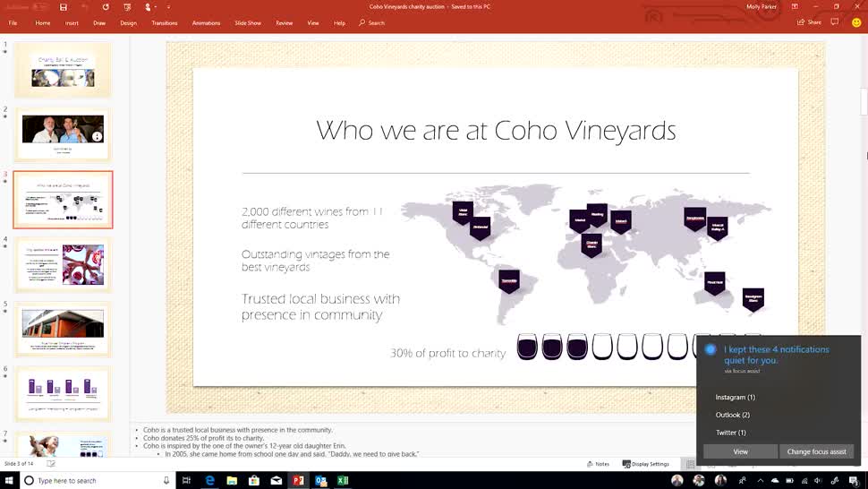The height and width of the screenshot is (489, 868).
Task: Open Display Settings in status bar
Action: (645, 464)
